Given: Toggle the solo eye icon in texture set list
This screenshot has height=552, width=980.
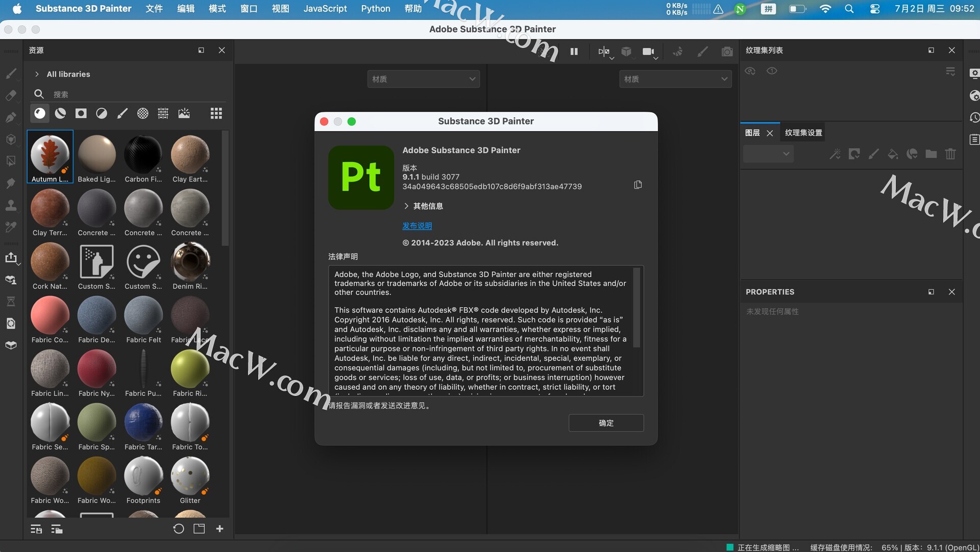Looking at the screenshot, I should coord(772,71).
